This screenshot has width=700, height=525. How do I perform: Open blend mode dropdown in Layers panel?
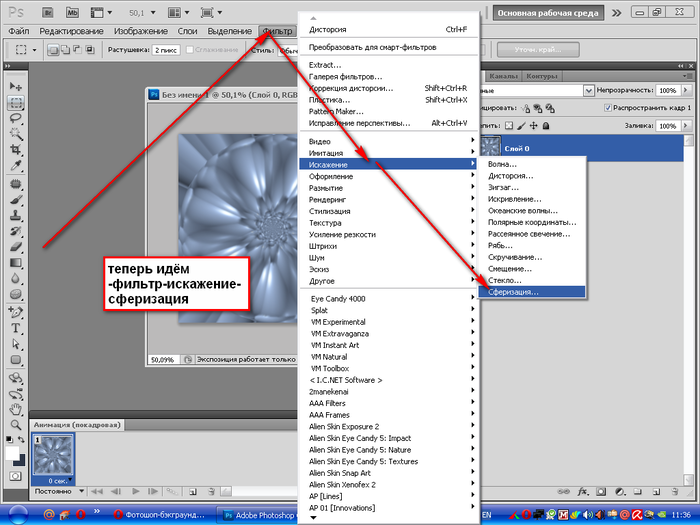[589, 91]
